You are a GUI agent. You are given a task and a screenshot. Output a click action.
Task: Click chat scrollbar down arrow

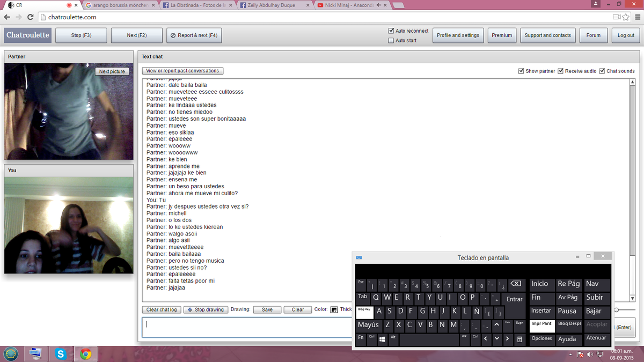click(632, 298)
